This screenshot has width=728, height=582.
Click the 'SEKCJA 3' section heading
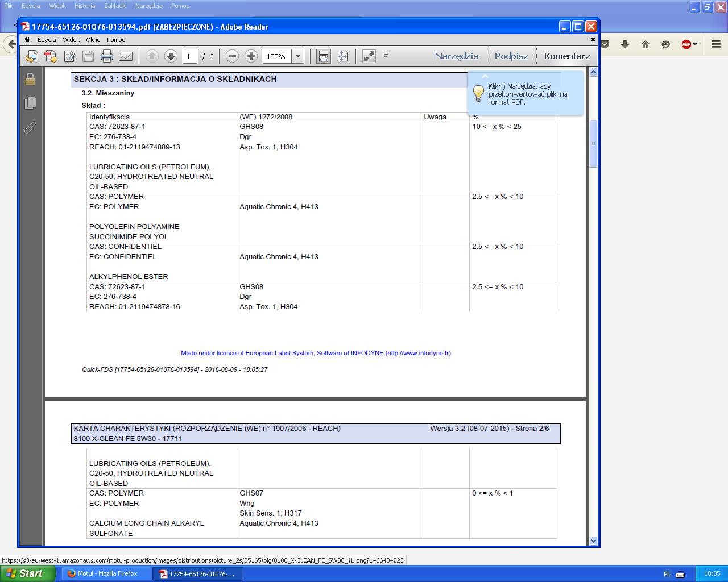[175, 79]
